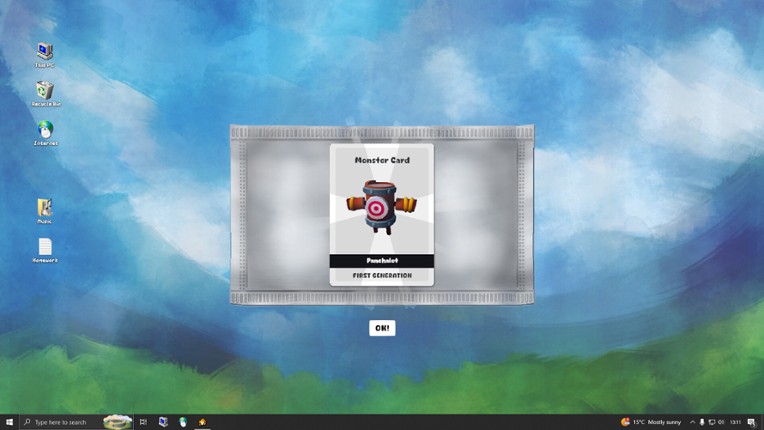Viewport: 764px width, 430px height.
Task: Open the notification center icon
Action: [x=752, y=422]
